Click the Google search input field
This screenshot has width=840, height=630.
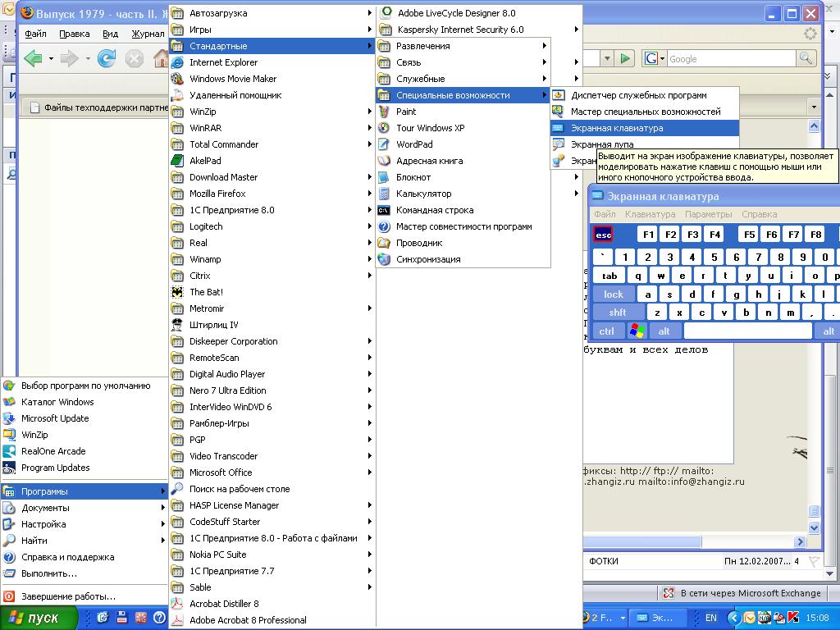[733, 59]
